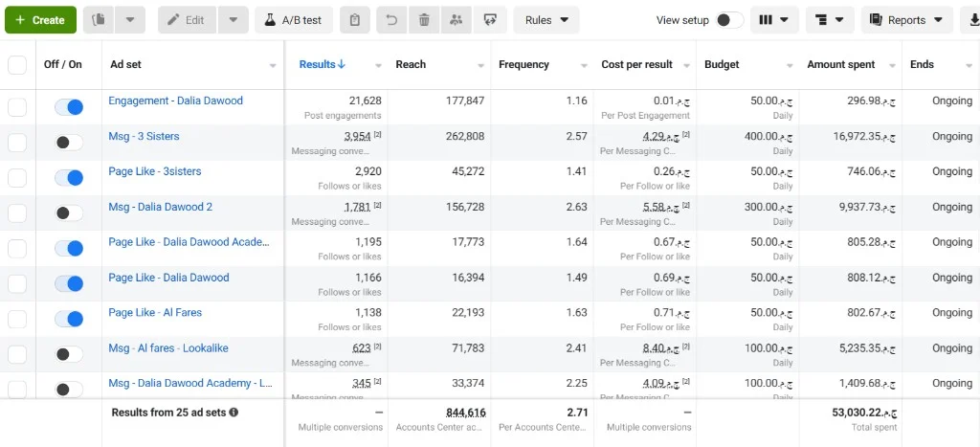Open the dropdown arrow next to Edit
980x447 pixels.
tap(234, 20)
